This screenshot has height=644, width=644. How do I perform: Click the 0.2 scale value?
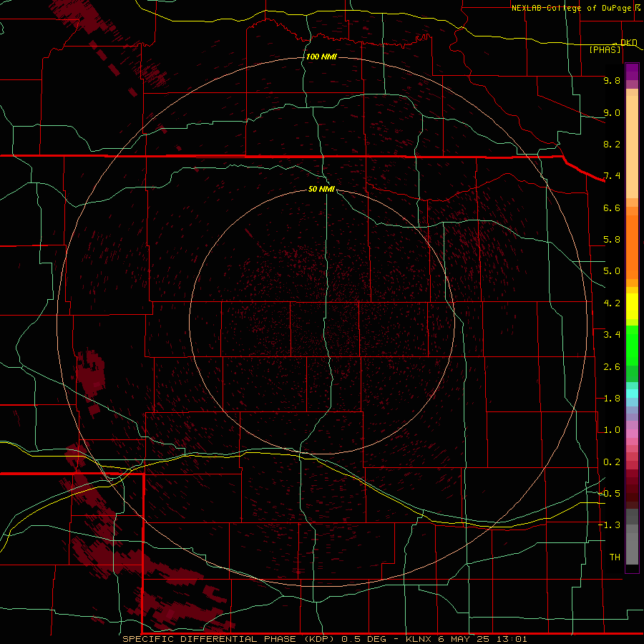pos(612,462)
